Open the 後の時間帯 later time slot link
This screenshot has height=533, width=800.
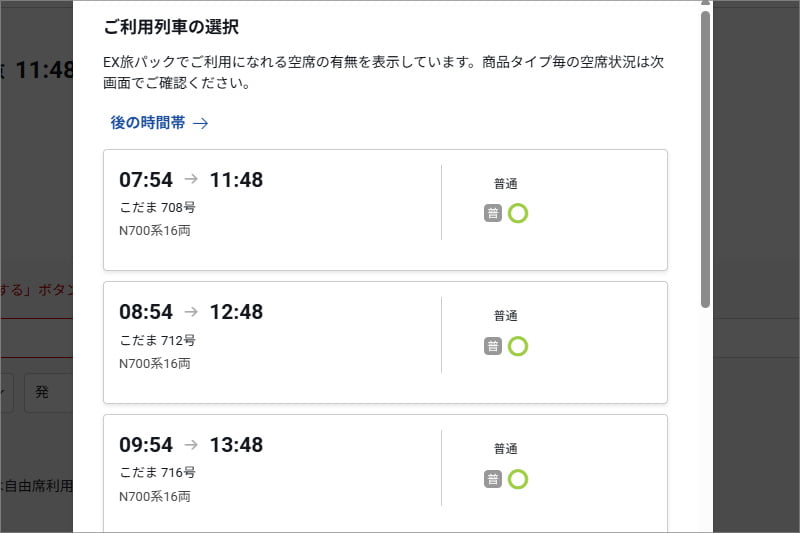pos(159,123)
